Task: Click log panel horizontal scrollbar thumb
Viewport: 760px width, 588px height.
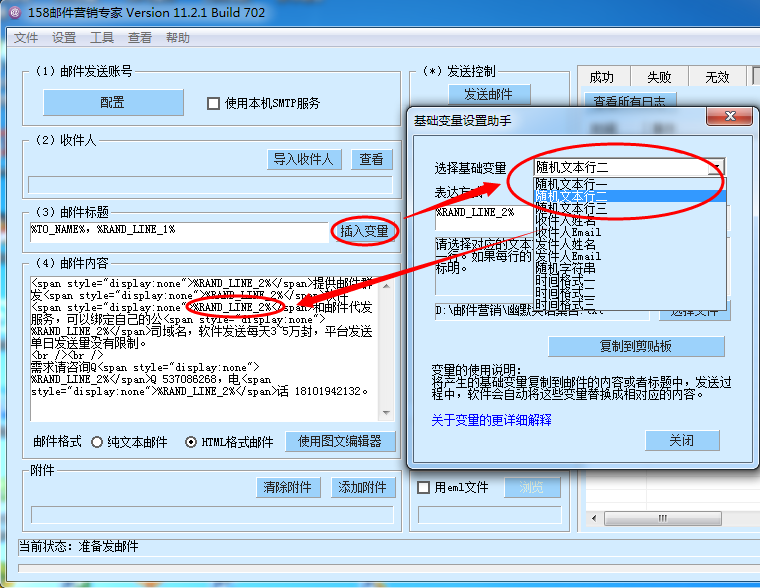Action: tap(663, 518)
